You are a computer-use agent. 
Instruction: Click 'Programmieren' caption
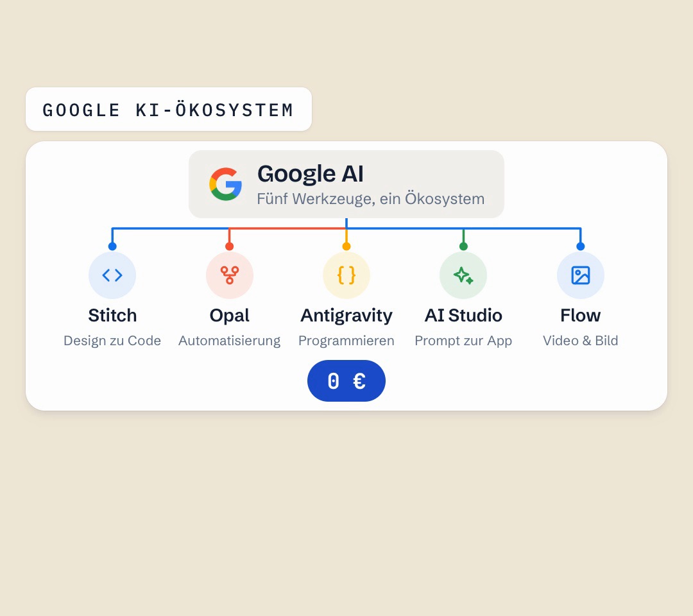coord(346,341)
